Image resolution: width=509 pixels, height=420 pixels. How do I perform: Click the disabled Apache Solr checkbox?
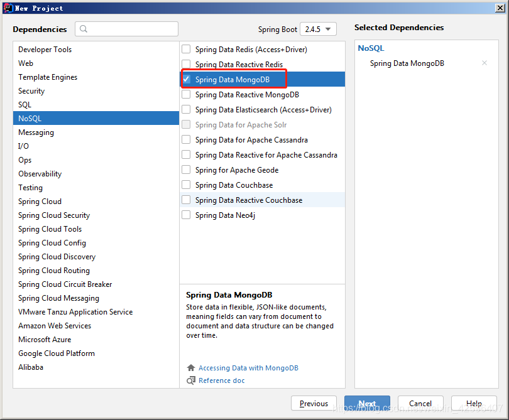[186, 124]
